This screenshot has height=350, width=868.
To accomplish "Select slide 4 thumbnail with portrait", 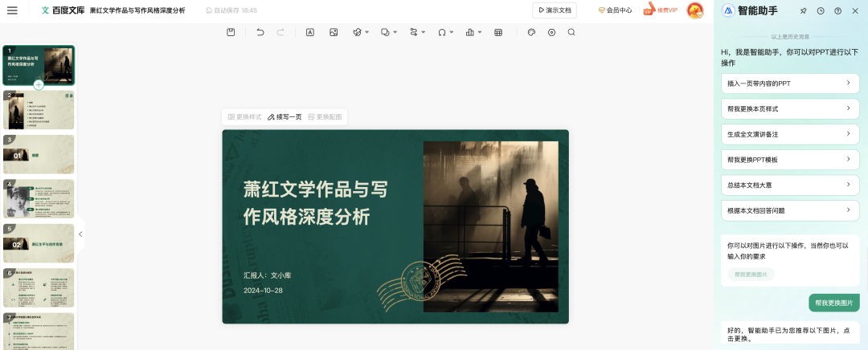I will pyautogui.click(x=39, y=199).
